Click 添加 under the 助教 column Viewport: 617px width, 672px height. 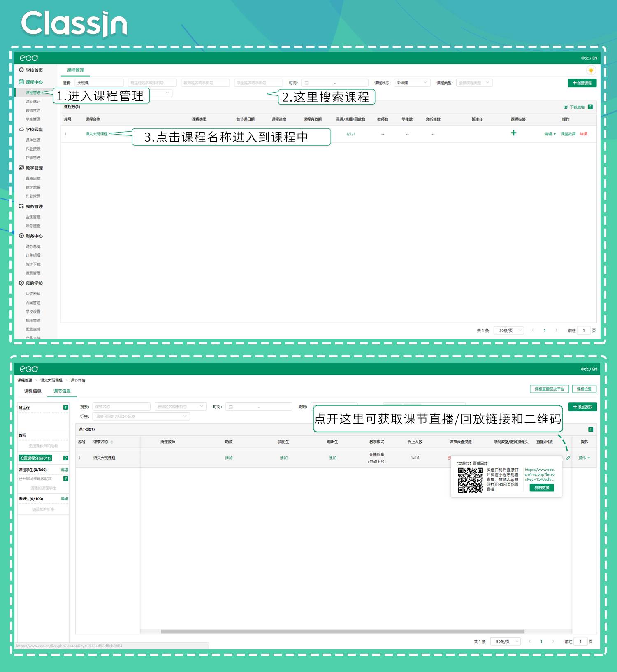click(229, 458)
